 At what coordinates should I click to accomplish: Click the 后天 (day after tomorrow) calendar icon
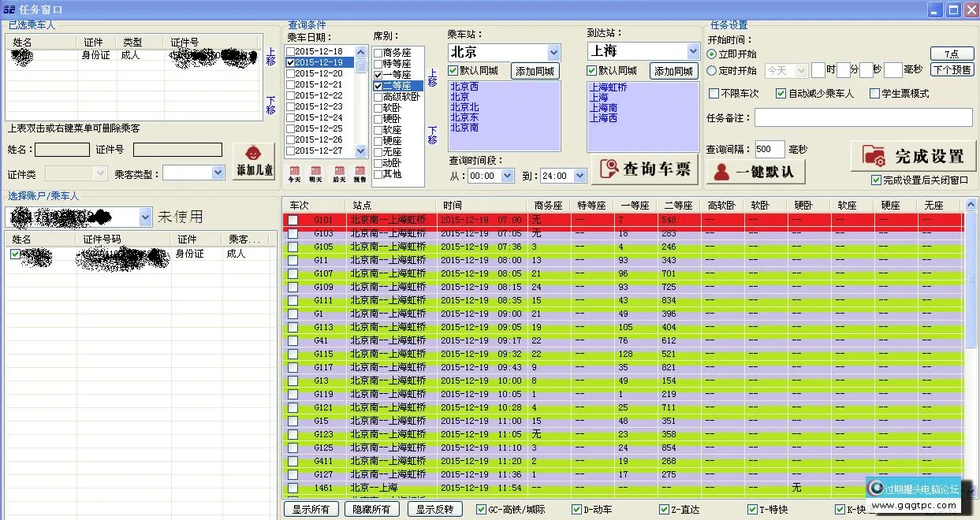[339, 173]
